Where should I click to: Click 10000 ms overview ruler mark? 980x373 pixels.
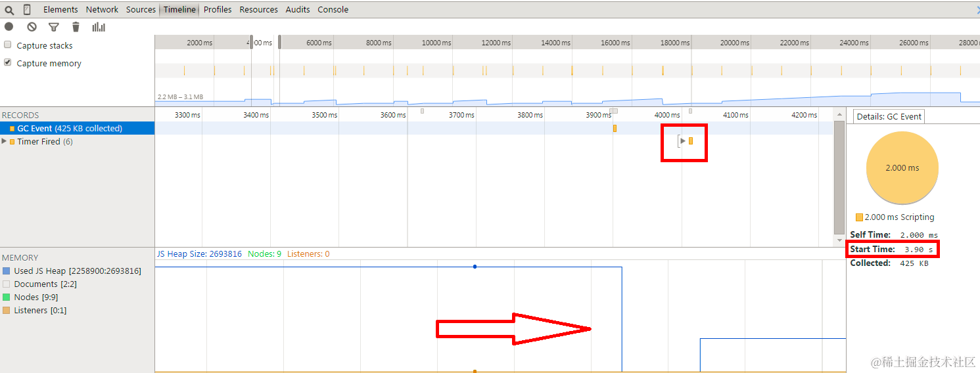coord(436,43)
